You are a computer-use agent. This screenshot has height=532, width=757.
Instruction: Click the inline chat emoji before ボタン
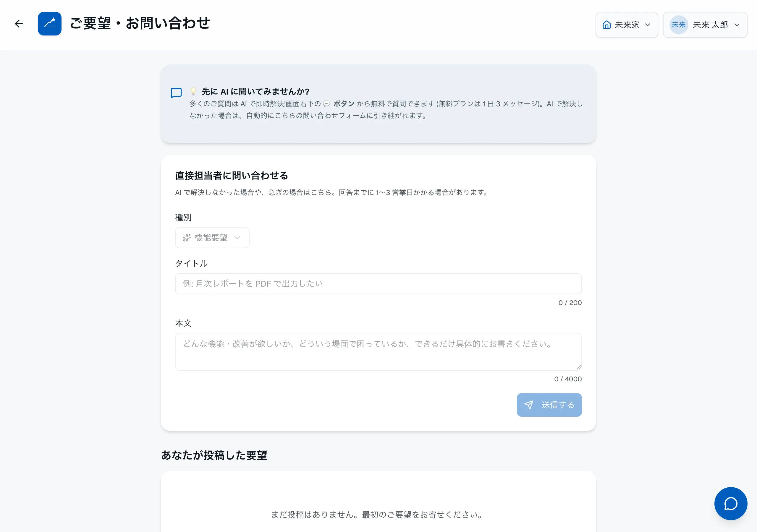[x=326, y=104]
